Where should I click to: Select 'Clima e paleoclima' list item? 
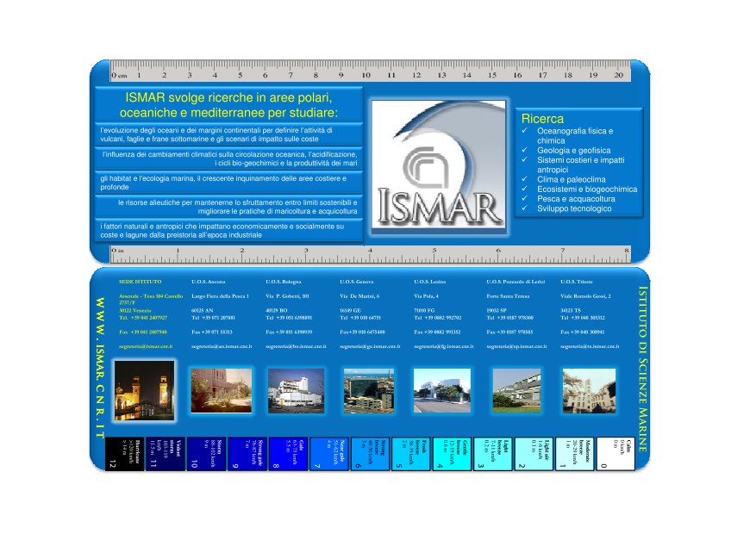[x=572, y=179]
